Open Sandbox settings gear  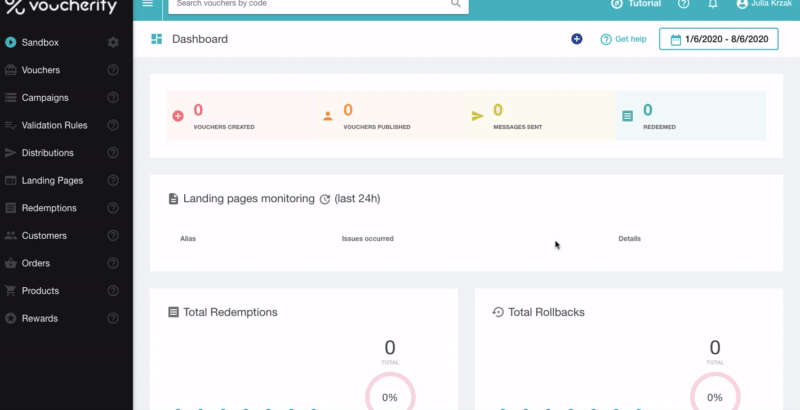113,42
